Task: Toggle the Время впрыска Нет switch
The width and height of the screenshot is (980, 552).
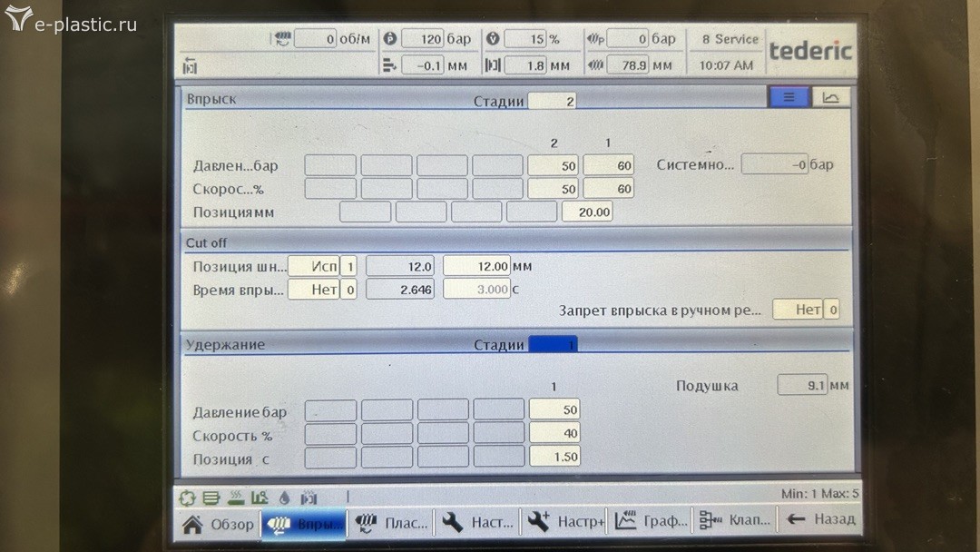Action: point(313,290)
